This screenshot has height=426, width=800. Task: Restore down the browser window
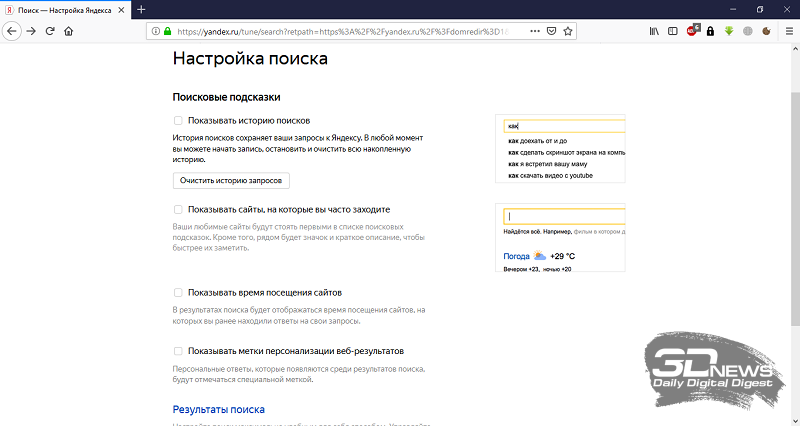click(x=760, y=9)
